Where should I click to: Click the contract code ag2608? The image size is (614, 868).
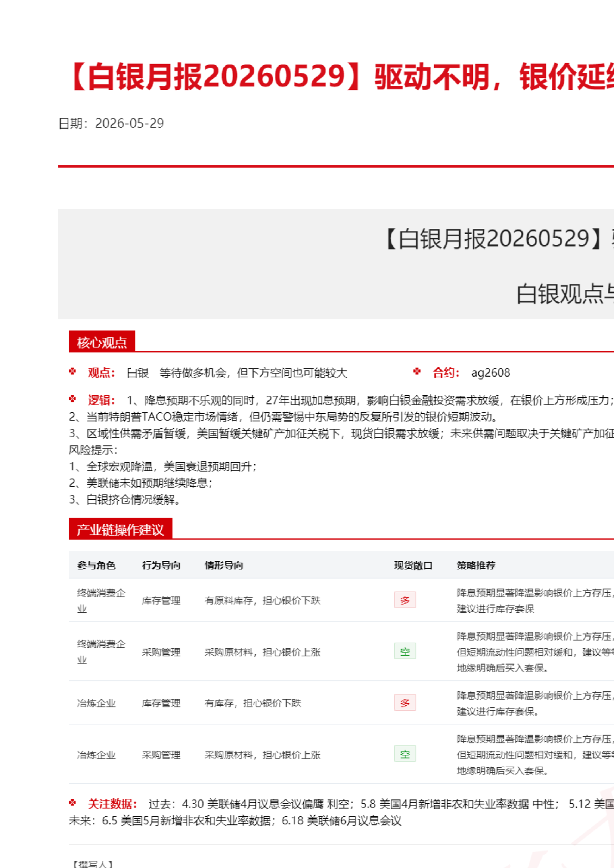(x=490, y=373)
